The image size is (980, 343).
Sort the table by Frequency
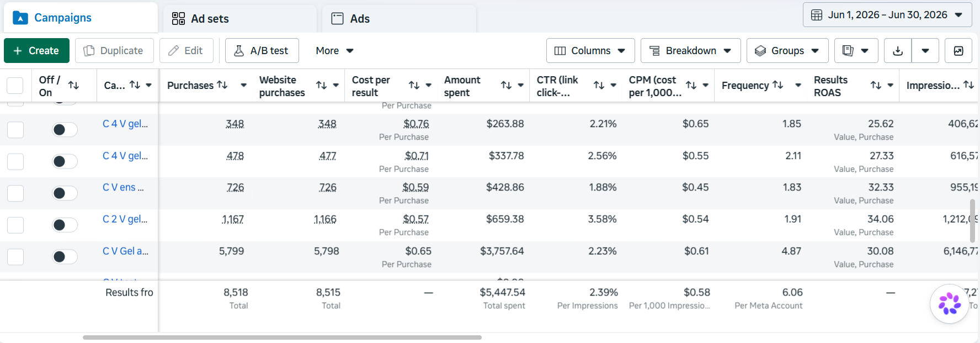pyautogui.click(x=777, y=85)
